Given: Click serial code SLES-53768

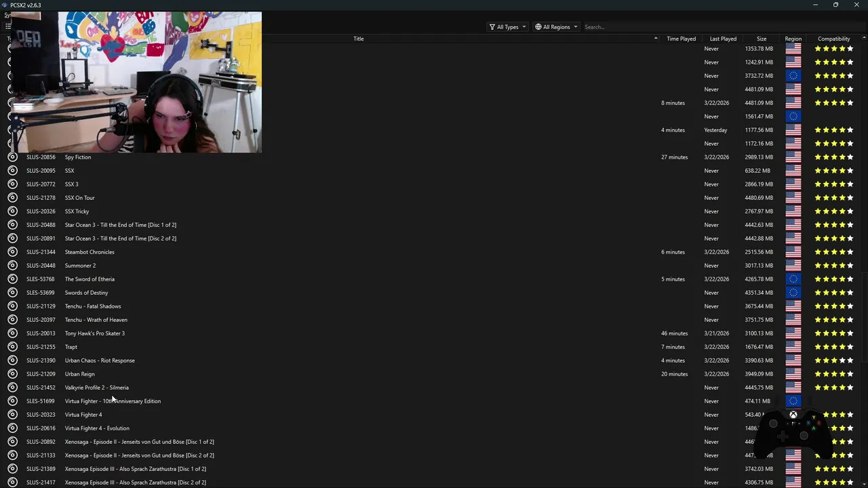Looking at the screenshot, I should [40, 279].
